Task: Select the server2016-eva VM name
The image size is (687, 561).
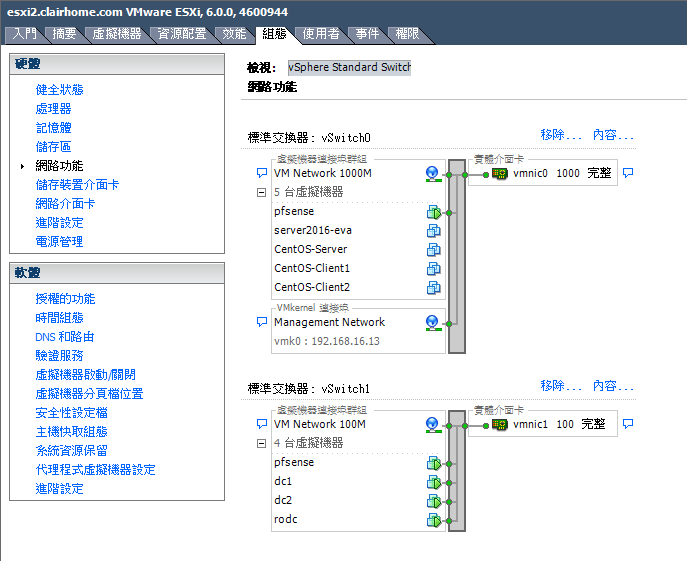Action: point(313,231)
